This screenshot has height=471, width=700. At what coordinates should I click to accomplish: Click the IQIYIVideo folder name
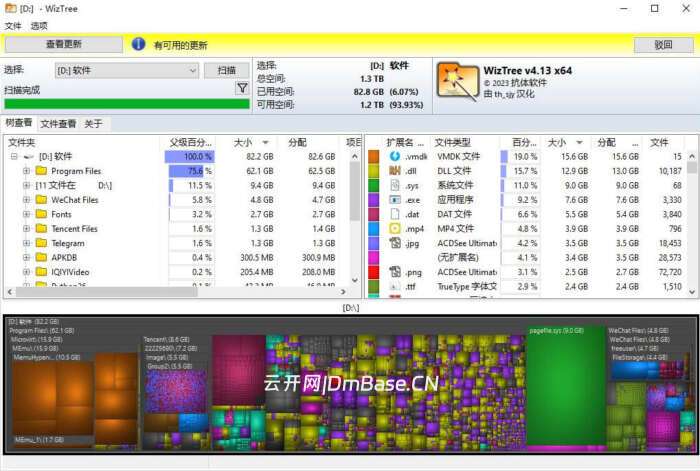pos(70,272)
